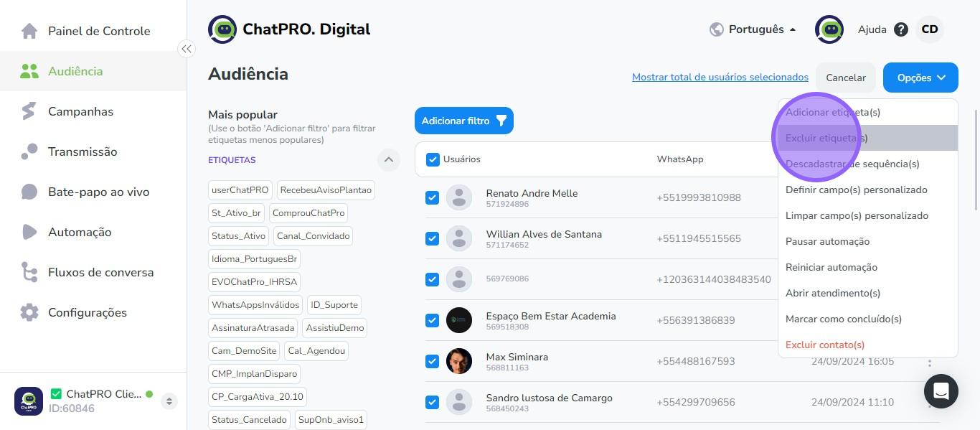Click the globe language icon

click(x=716, y=29)
